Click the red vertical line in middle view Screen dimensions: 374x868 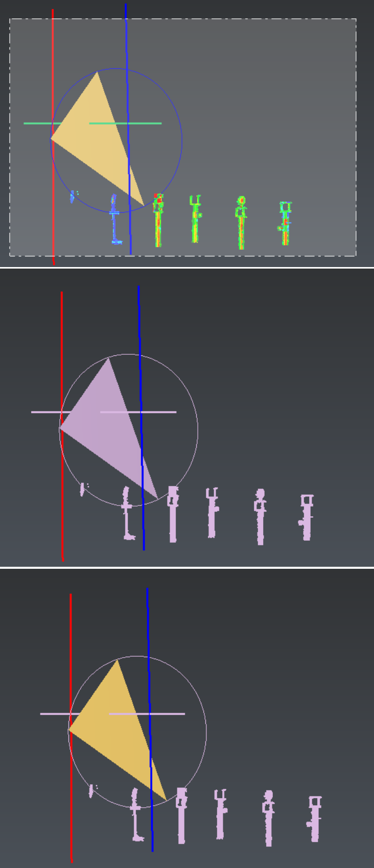(62, 357)
